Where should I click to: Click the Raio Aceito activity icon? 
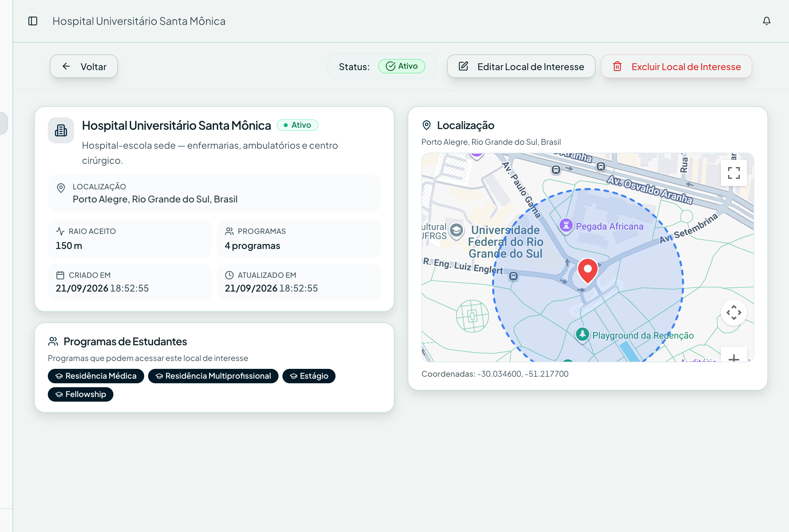(60, 231)
